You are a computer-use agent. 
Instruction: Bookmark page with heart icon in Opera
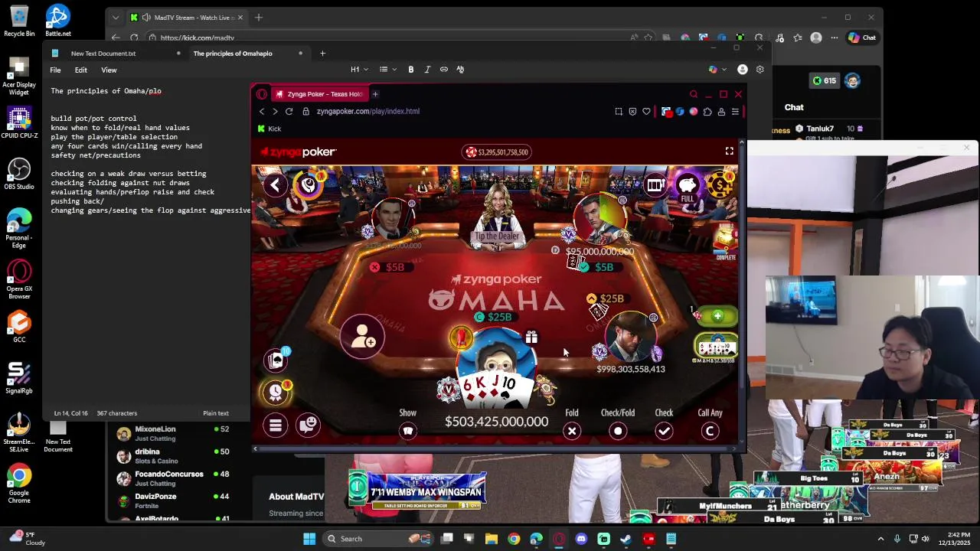(x=646, y=112)
